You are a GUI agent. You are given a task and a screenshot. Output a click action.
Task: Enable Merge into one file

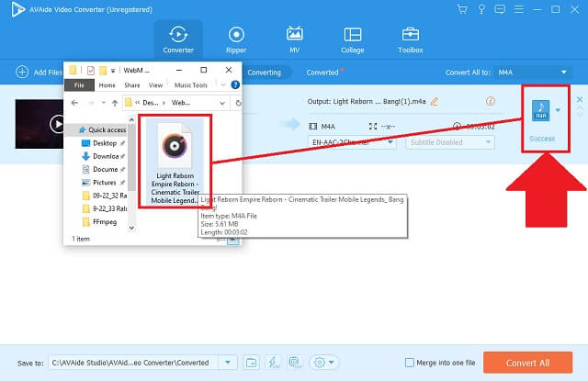(x=410, y=363)
